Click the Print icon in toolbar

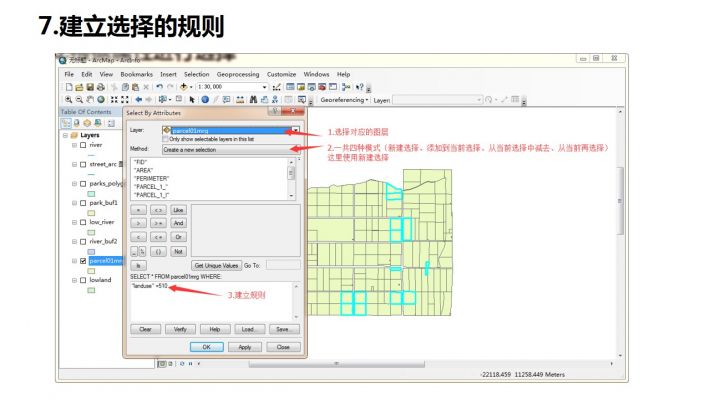click(101, 87)
